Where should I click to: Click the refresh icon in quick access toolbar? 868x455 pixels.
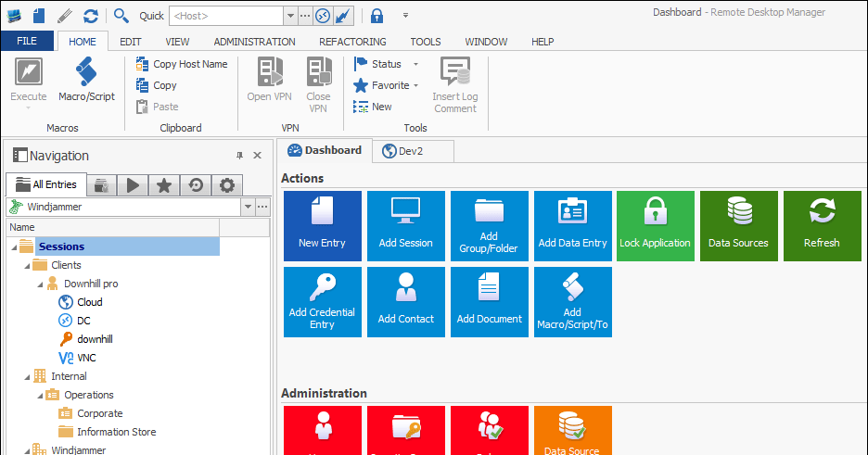(90, 16)
